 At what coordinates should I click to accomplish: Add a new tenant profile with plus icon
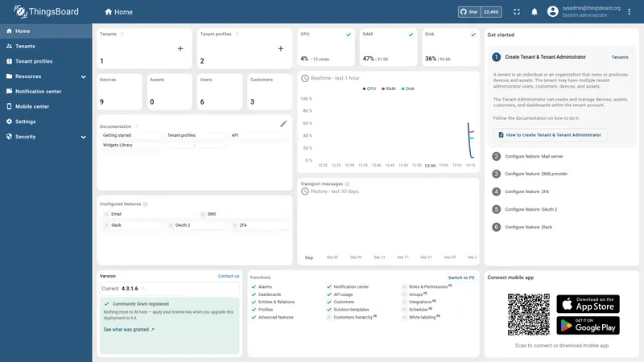coord(280,48)
